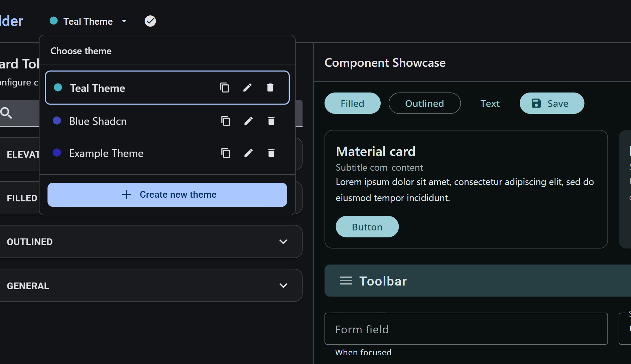This screenshot has height=364, width=631.
Task: Edit the Teal Theme with pencil icon
Action: click(x=247, y=88)
